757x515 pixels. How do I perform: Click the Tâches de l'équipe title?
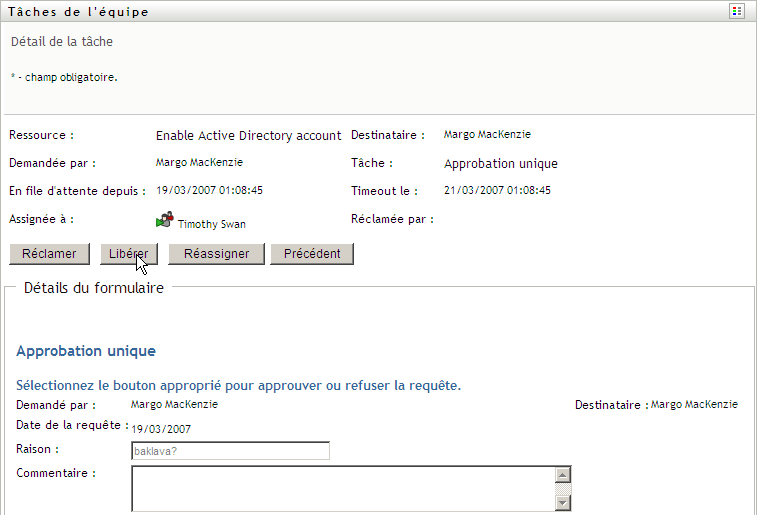pyautogui.click(x=78, y=12)
